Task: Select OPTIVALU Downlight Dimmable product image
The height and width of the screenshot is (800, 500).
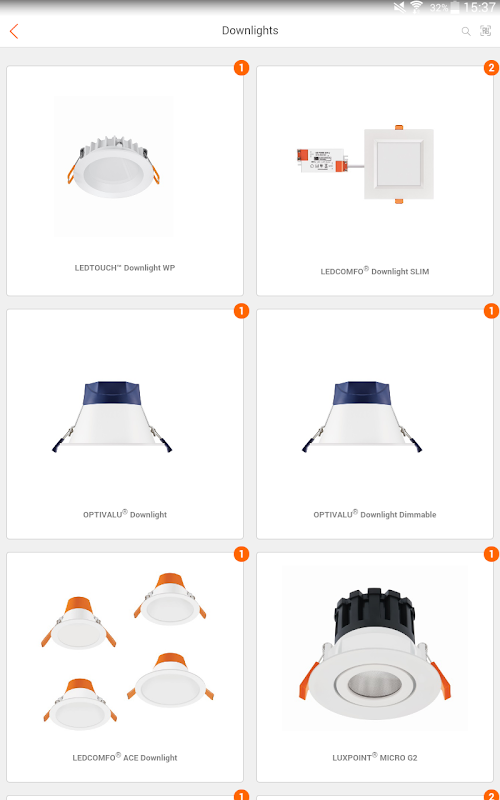Action: tap(362, 416)
